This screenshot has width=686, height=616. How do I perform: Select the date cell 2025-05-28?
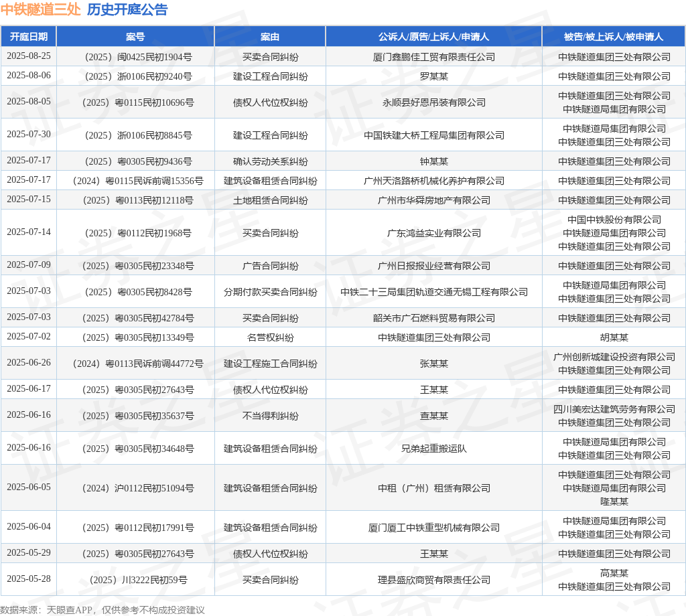pos(29,579)
